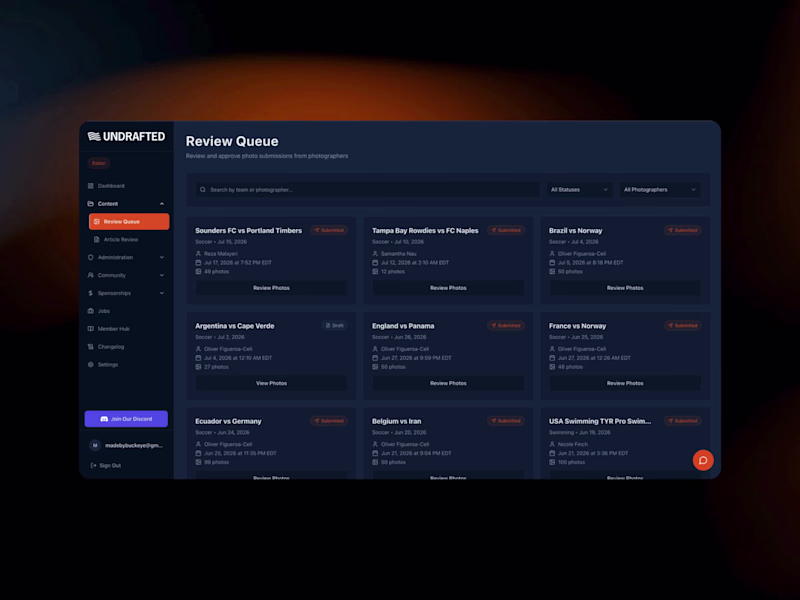This screenshot has width=800, height=600.
Task: Open Changelog menu item
Action: [x=127, y=346]
